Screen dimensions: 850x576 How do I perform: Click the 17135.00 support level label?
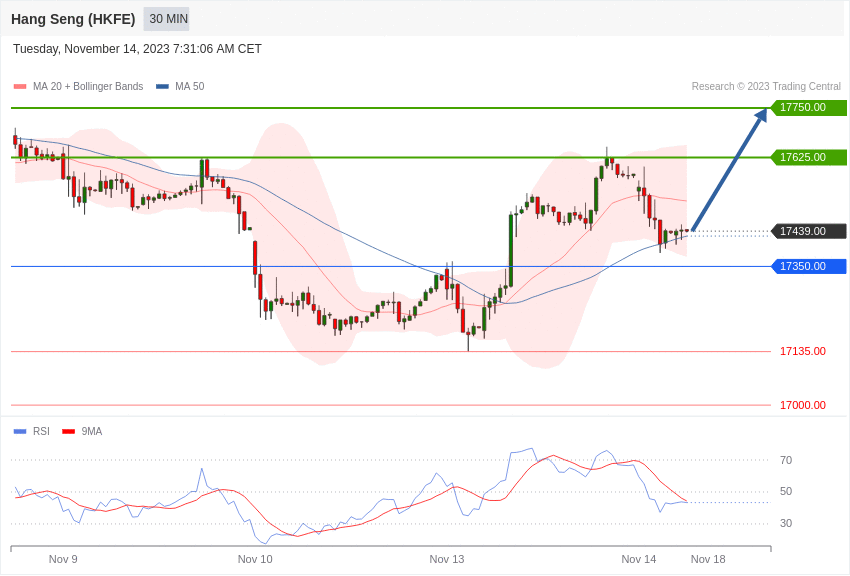point(803,351)
